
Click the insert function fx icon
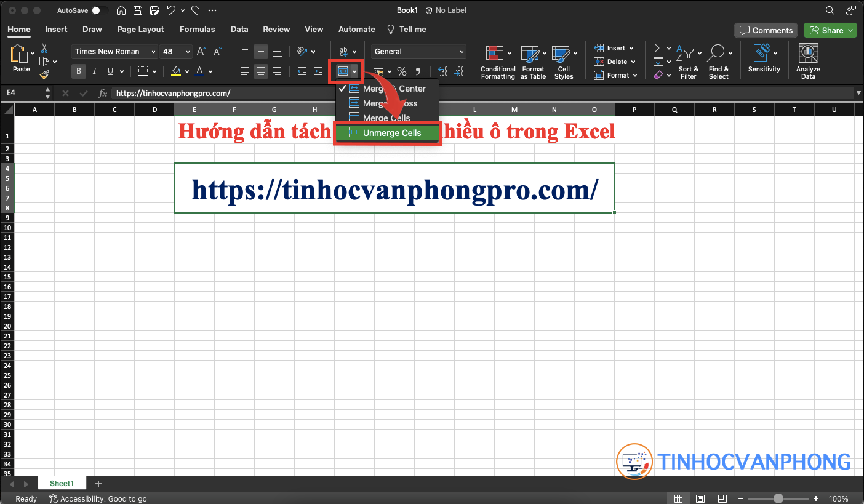tap(103, 94)
